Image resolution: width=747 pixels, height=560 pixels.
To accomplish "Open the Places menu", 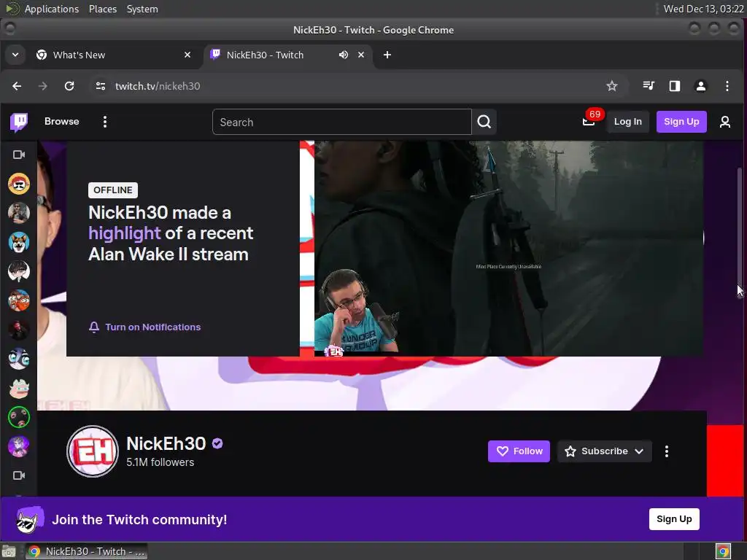I will point(102,9).
